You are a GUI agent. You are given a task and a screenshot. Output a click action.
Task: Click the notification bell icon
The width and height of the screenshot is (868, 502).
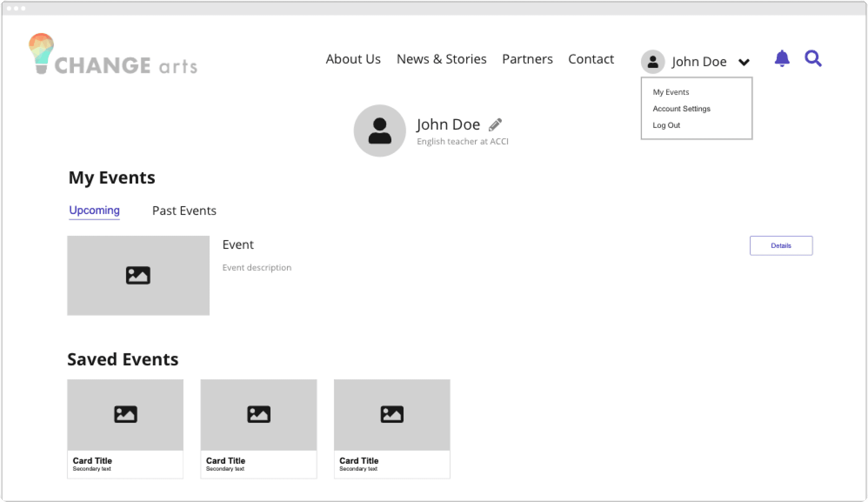(782, 59)
